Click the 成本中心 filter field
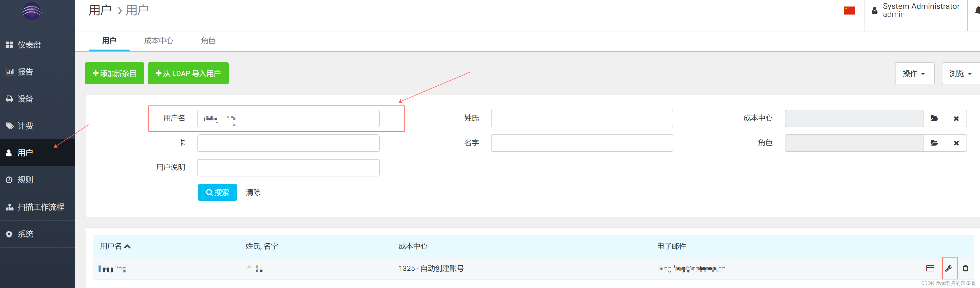This screenshot has width=980, height=288. 854,119
